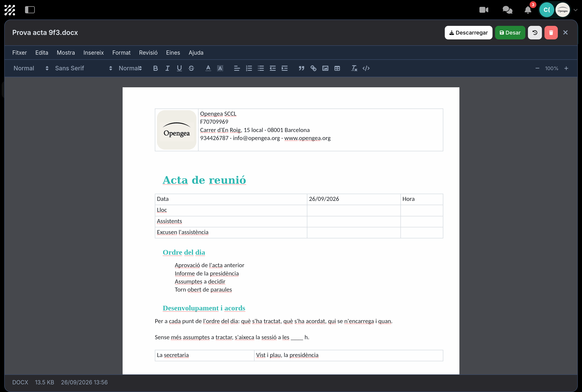The image size is (582, 392).
Task: Open the Eines menu
Action: coord(173,53)
